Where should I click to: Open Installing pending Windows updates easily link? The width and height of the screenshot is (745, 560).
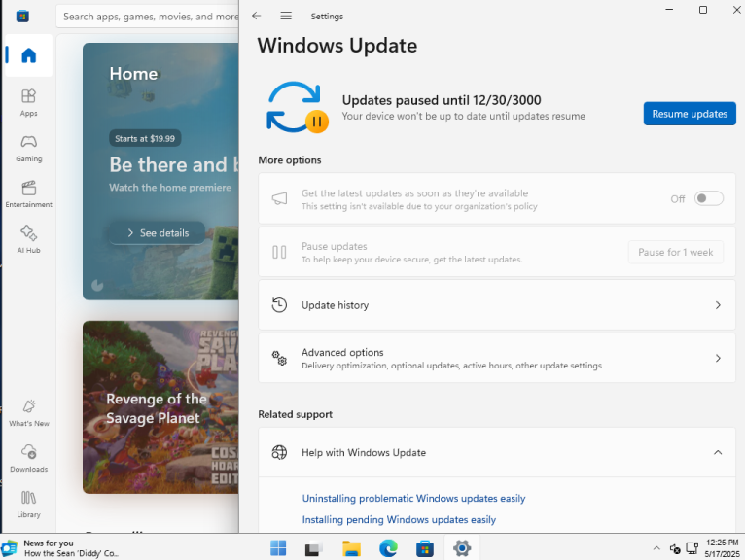[399, 519]
